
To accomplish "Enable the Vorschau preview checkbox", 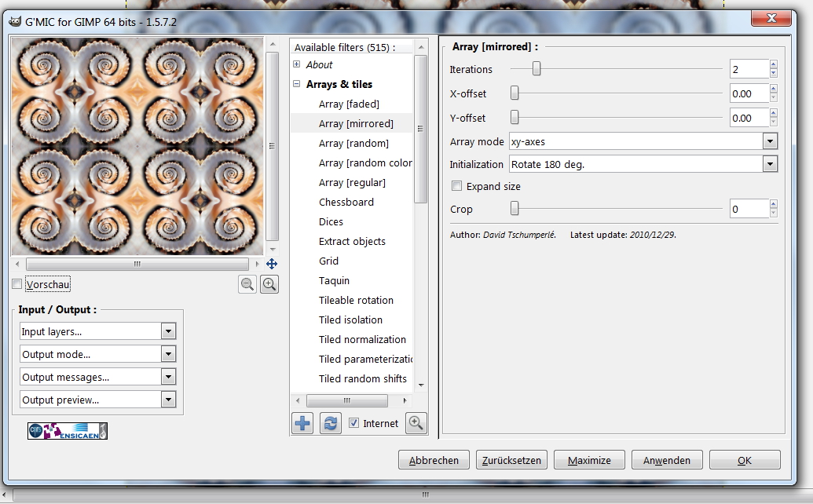I will click(x=17, y=284).
